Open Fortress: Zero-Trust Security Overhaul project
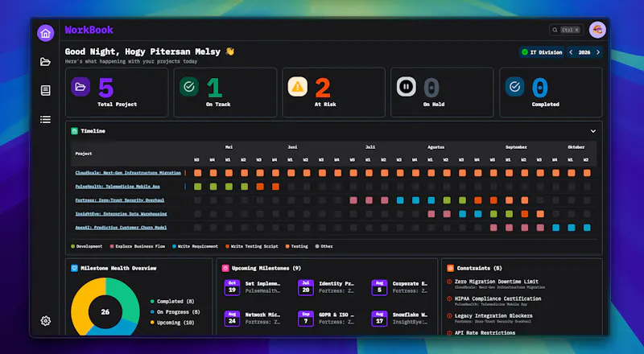The image size is (644, 354). 119,200
